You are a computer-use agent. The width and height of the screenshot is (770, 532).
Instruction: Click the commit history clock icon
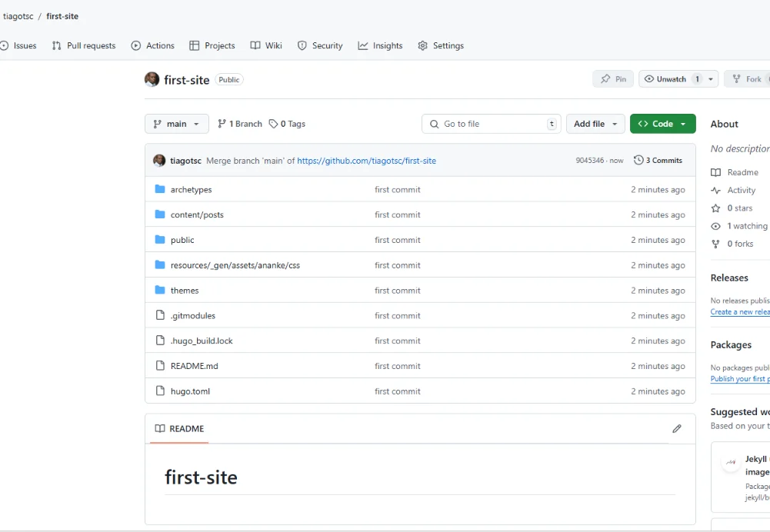tap(638, 160)
